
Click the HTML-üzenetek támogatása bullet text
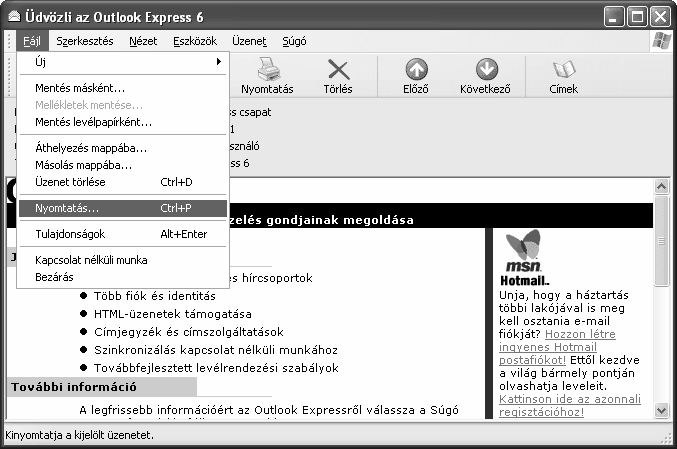173,314
